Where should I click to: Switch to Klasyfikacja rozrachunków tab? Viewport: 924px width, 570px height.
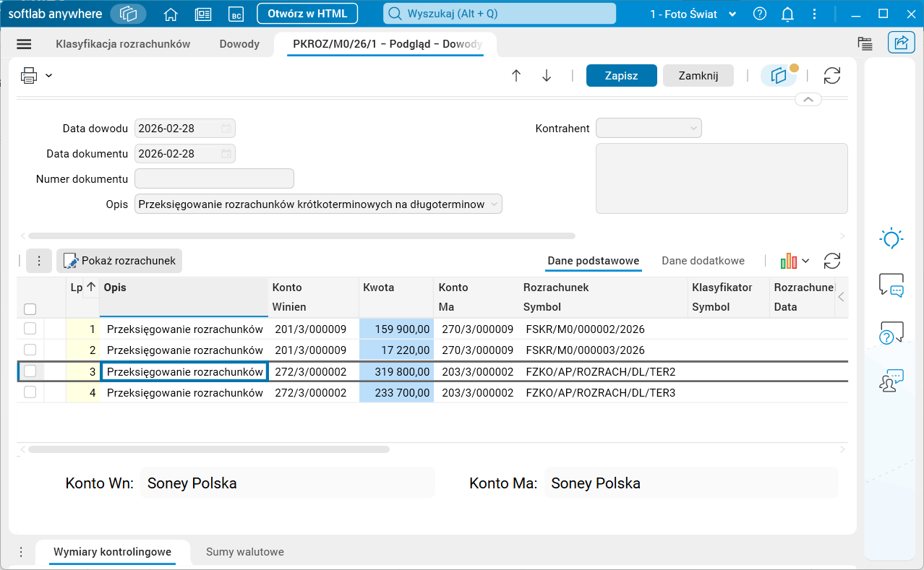(x=123, y=44)
